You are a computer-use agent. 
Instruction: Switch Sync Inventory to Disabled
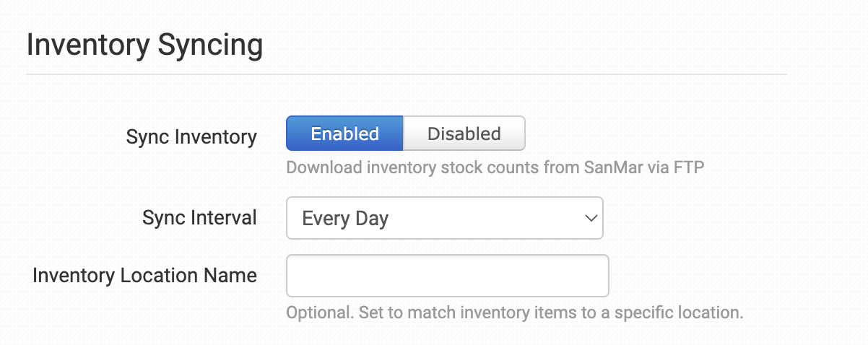[x=464, y=134]
